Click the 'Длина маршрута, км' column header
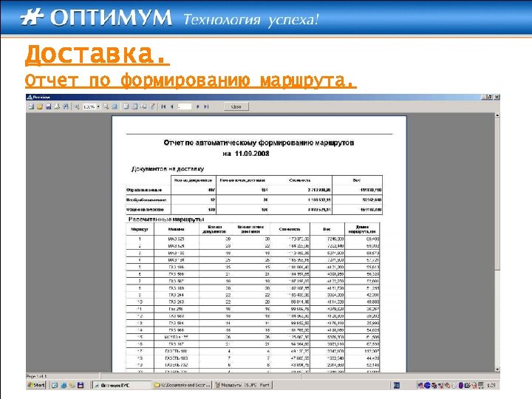This screenshot has height=399, width=532. [362, 229]
